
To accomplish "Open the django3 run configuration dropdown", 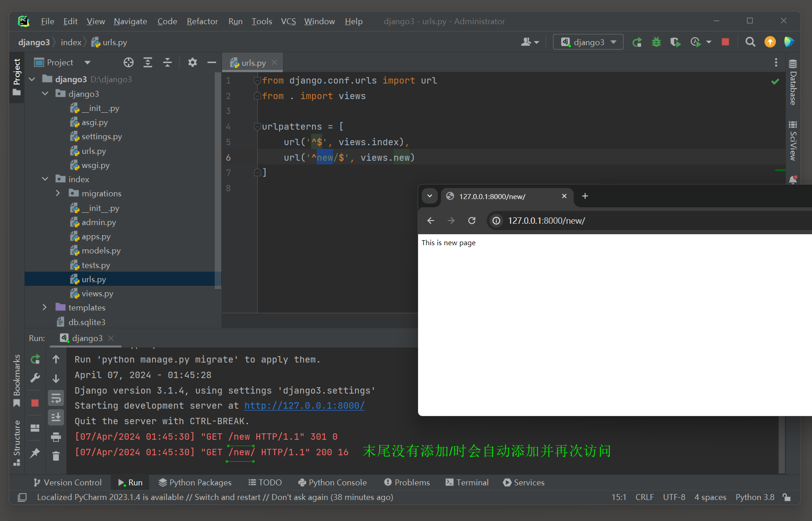I will click(589, 42).
